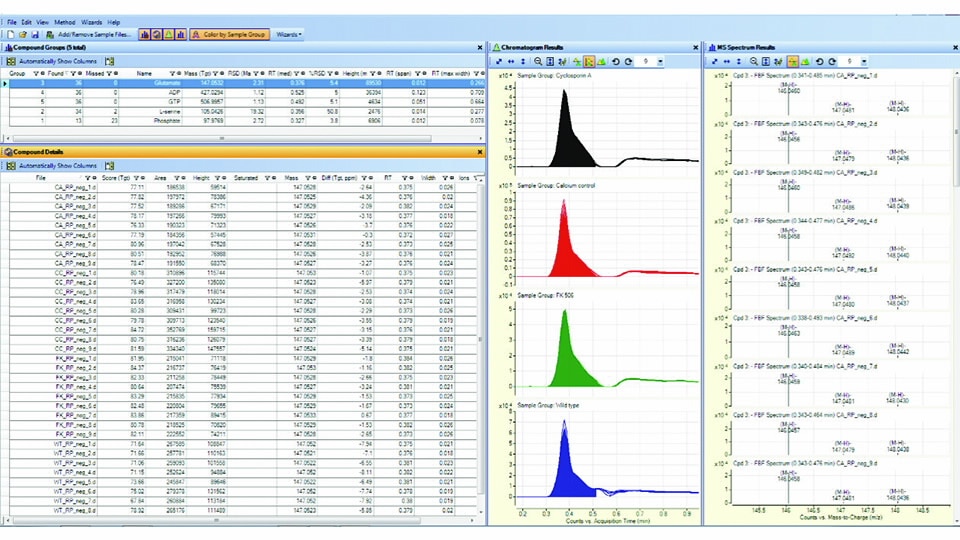Open the number dropdown in MS Spectrum toolbar
The width and height of the screenshot is (960, 540).
click(x=864, y=61)
